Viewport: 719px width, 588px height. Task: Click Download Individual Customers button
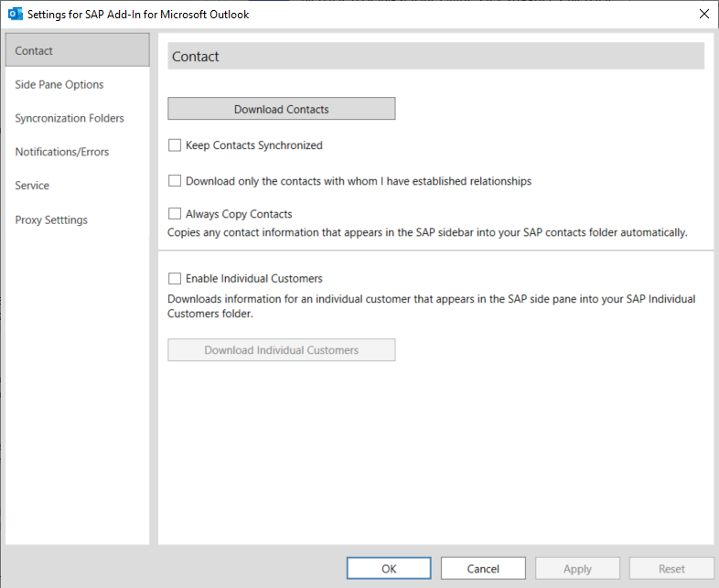(282, 349)
